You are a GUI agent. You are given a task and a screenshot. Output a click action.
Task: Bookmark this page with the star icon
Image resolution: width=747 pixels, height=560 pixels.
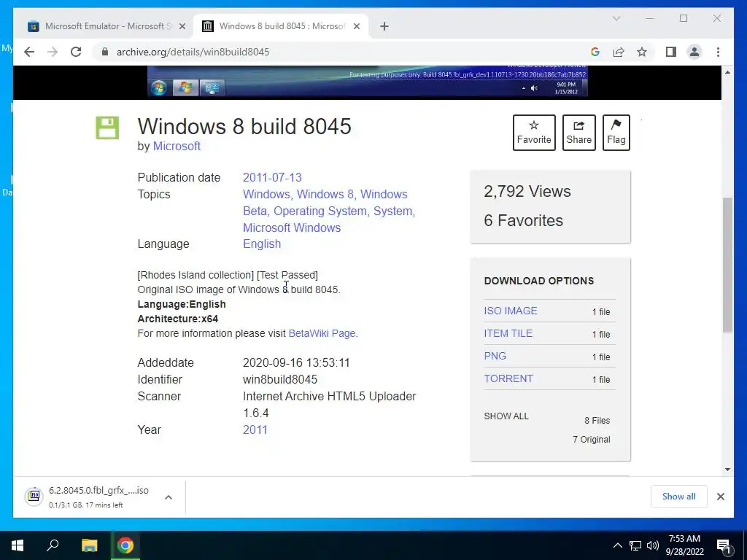[642, 52]
